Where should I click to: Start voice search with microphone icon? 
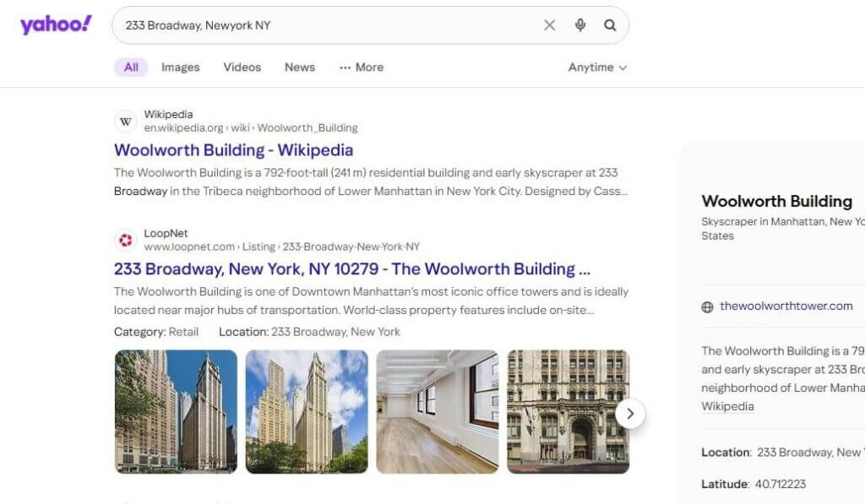tap(579, 24)
